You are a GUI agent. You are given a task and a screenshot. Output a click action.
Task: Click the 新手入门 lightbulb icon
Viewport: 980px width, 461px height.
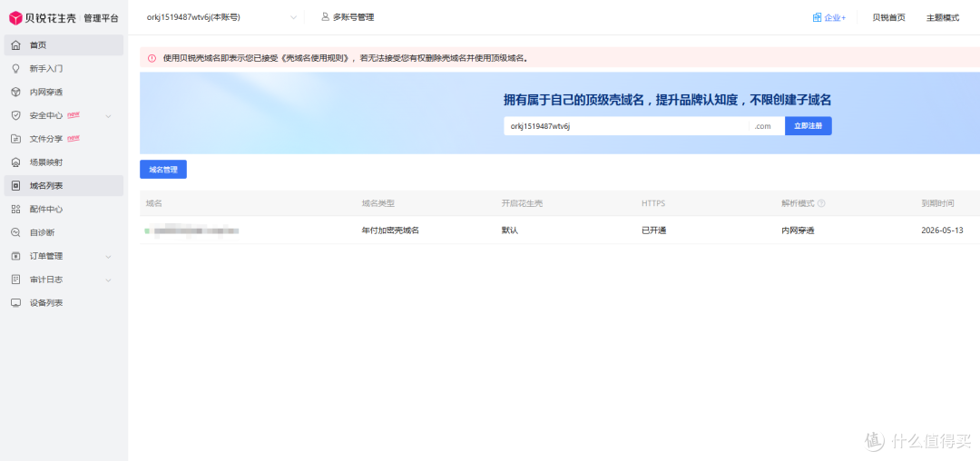[x=16, y=69]
